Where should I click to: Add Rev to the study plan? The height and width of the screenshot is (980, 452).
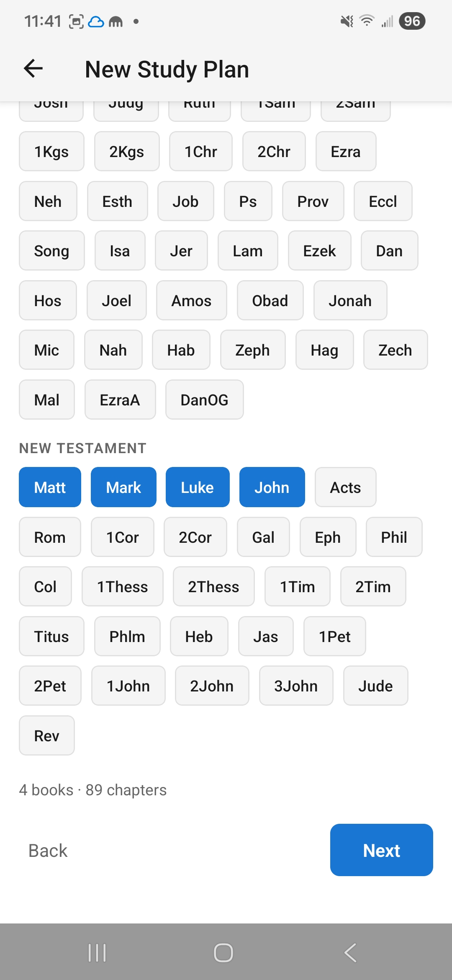pos(46,735)
